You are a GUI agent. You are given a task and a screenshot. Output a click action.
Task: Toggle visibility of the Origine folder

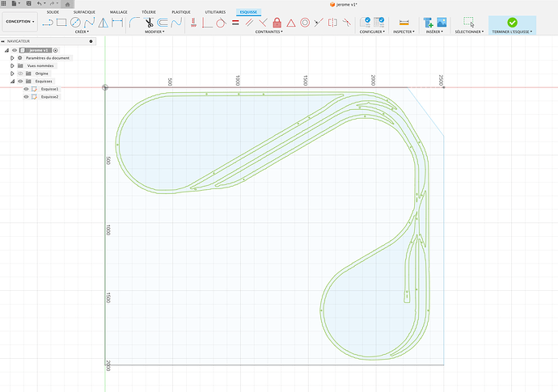(x=19, y=74)
